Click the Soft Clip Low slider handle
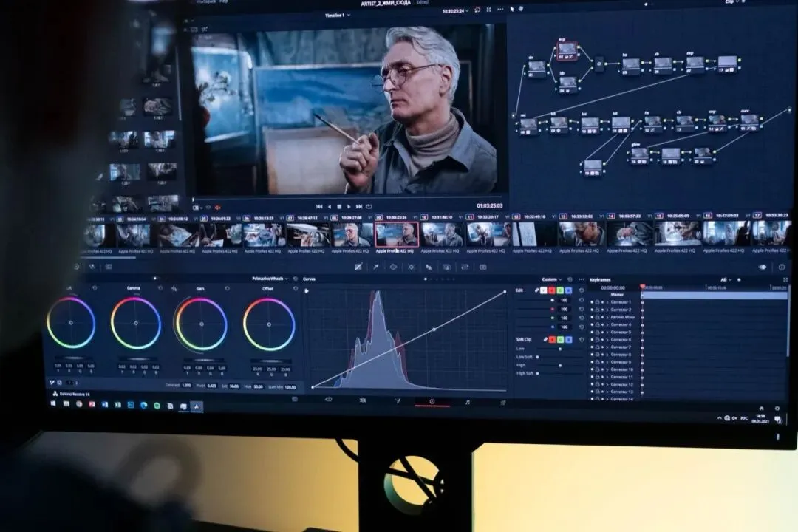798x532 pixels. pyautogui.click(x=560, y=349)
